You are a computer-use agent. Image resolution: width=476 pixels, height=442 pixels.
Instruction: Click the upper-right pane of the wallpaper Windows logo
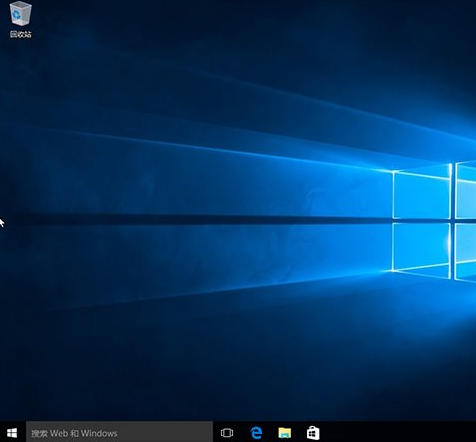coord(466,190)
